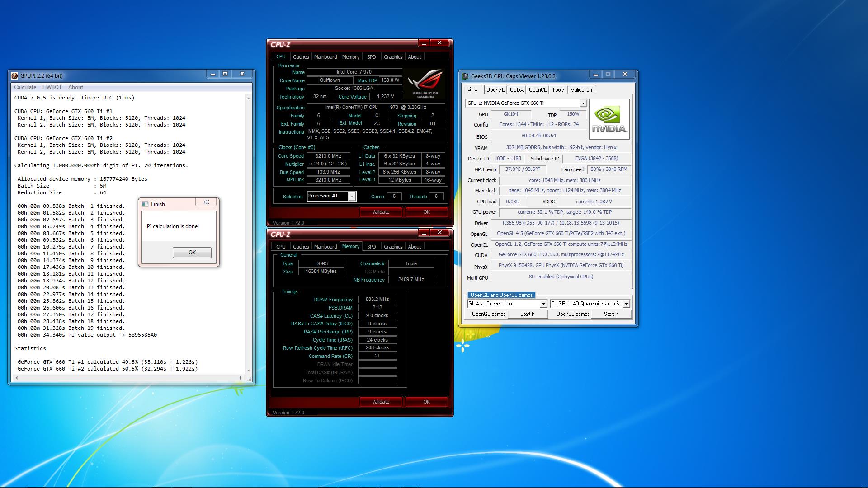Switch to OpenGL tab in GPU Caps Viewer
The width and height of the screenshot is (868, 488).
[x=495, y=90]
